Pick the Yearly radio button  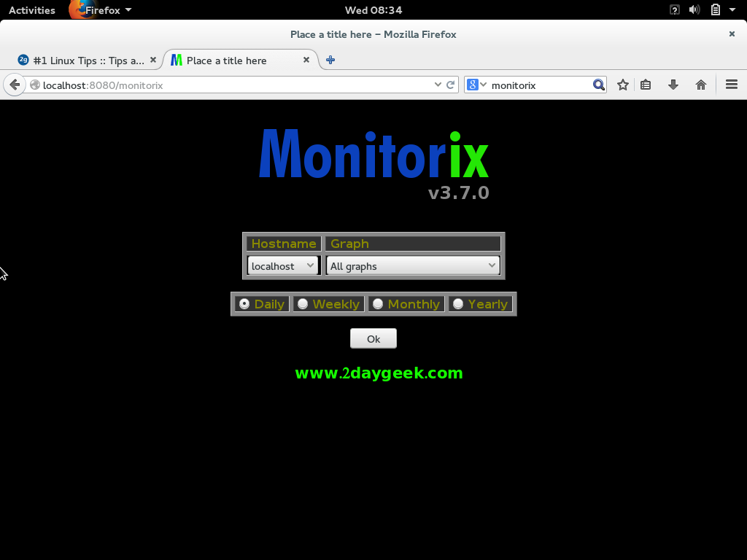tap(458, 304)
